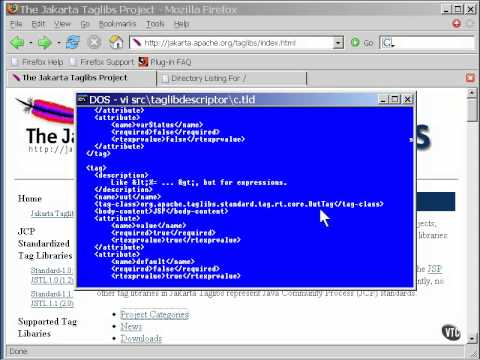Click the Firefox icon in the title bar
This screenshot has width=480, height=360.
coord(13,9)
